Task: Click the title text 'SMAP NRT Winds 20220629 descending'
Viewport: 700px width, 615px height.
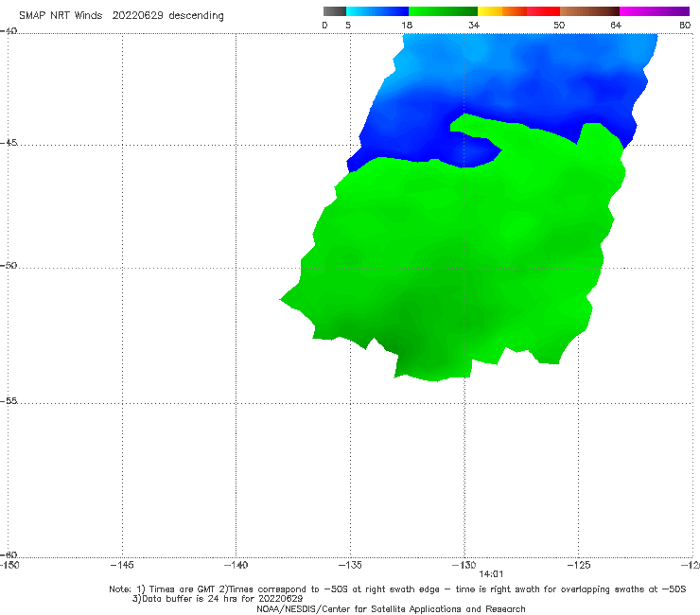Action: (x=121, y=16)
